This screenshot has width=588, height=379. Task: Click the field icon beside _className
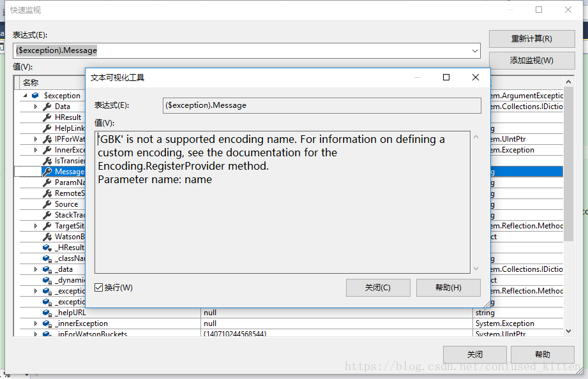47,258
